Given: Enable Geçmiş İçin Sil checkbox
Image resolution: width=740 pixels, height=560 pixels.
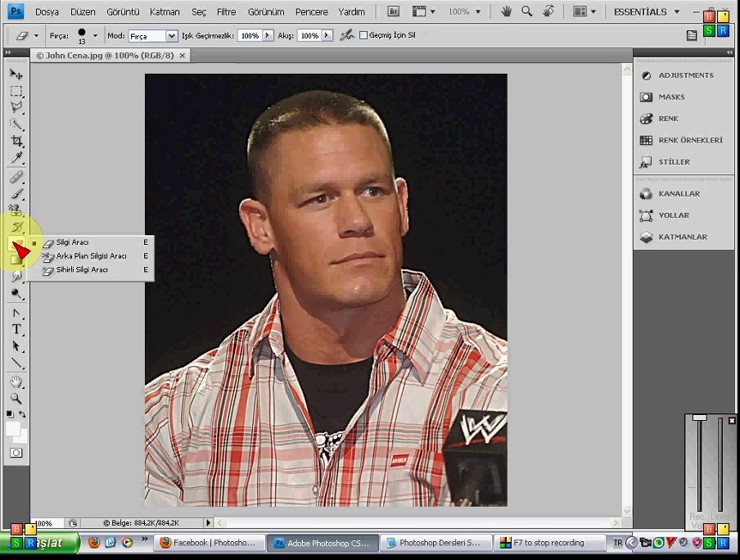Looking at the screenshot, I should click(x=363, y=35).
